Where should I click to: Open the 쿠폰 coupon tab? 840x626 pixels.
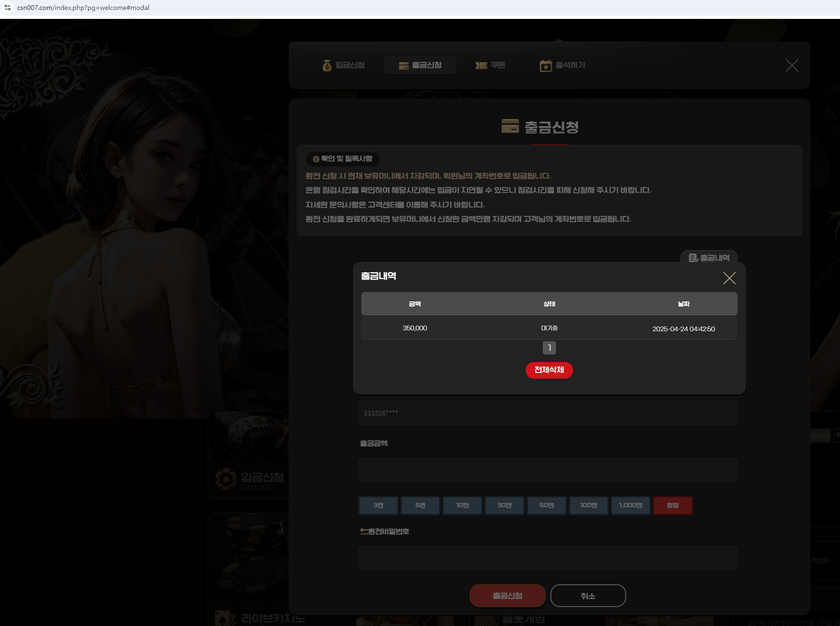[x=491, y=65]
